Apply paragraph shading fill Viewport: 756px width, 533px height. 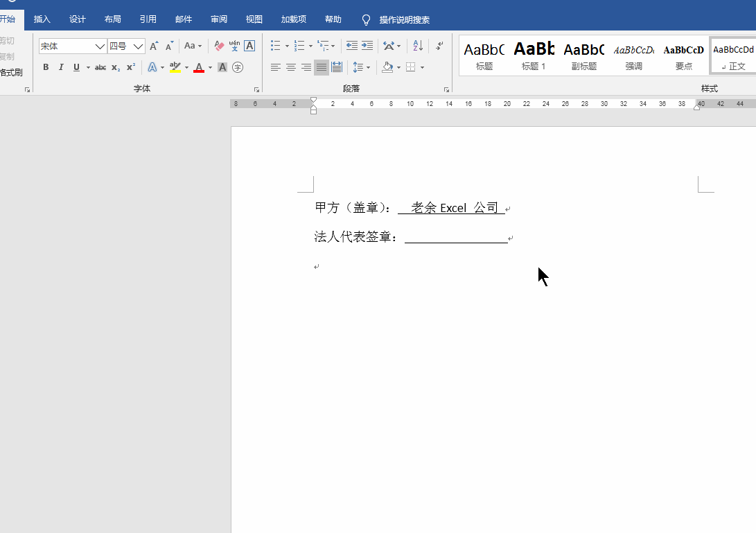[x=387, y=67]
